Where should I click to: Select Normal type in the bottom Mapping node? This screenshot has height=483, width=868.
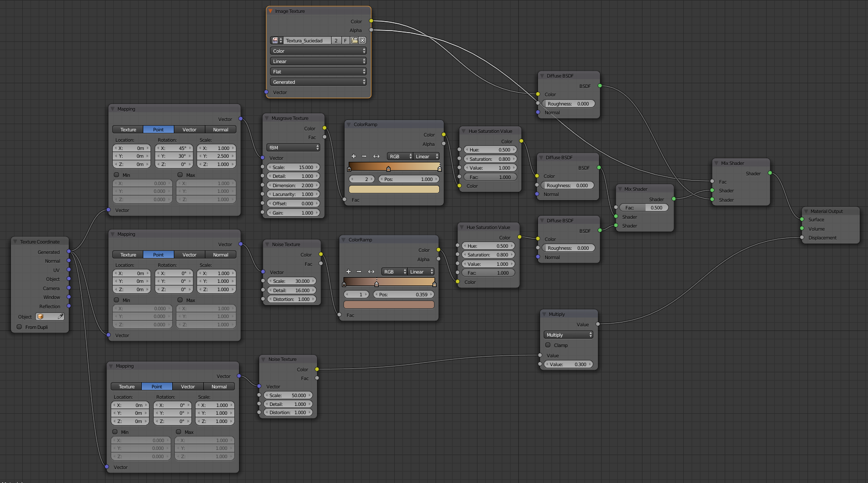point(219,387)
